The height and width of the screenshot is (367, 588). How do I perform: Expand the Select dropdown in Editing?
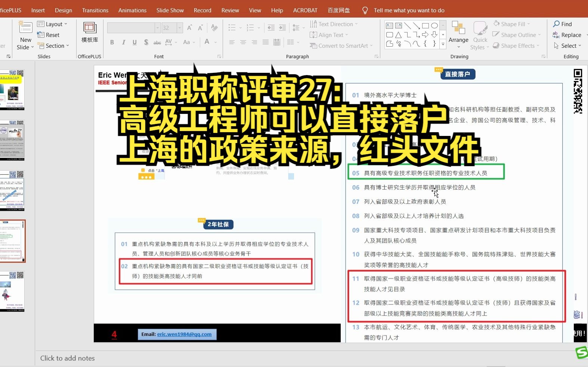[567, 46]
